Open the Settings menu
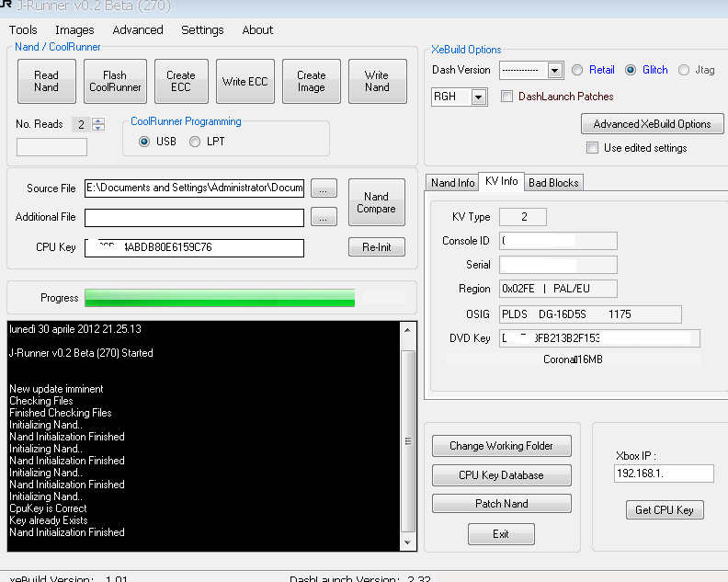 (x=202, y=30)
